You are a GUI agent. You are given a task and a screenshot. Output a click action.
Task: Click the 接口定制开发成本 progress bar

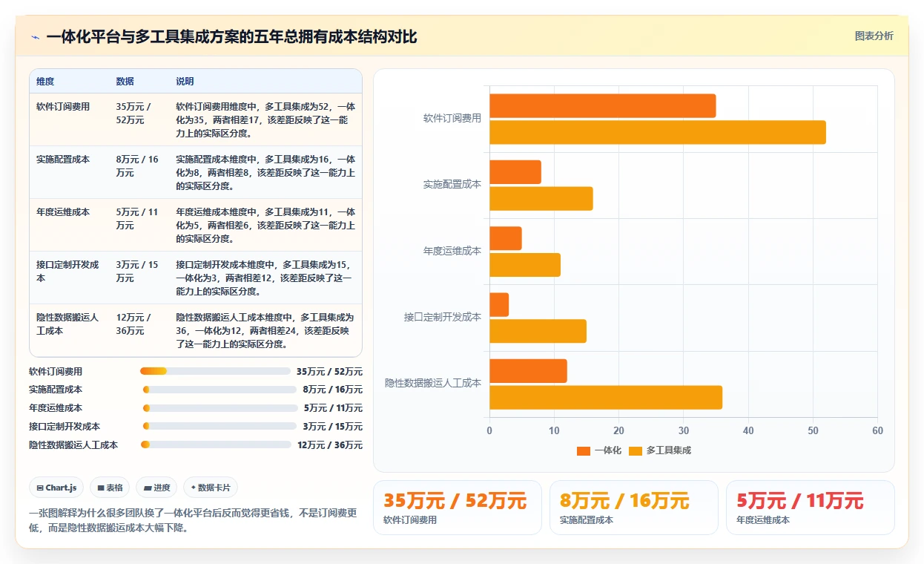pyautogui.click(x=220, y=427)
